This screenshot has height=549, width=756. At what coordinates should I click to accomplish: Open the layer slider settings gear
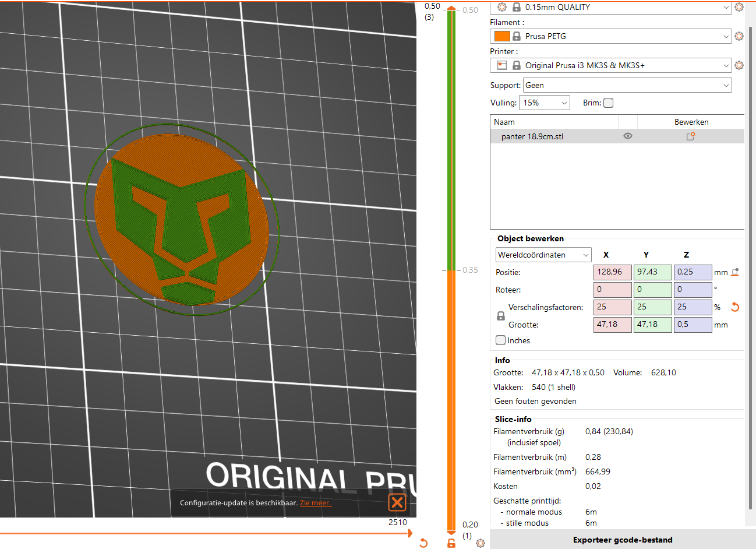tap(480, 543)
